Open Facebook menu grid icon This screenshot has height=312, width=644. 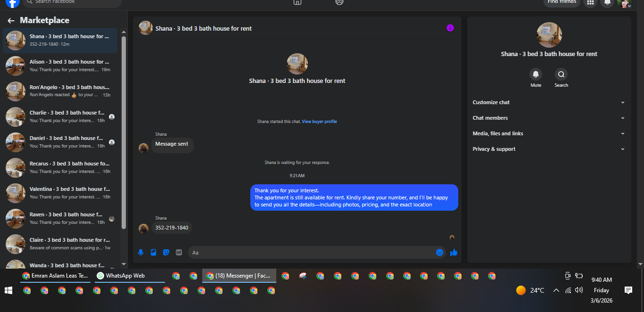pyautogui.click(x=590, y=2)
